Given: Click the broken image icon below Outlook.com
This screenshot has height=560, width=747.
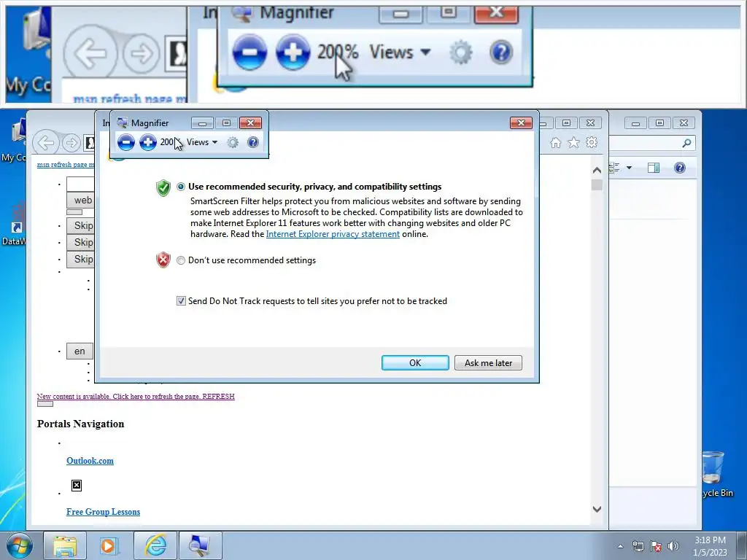Looking at the screenshot, I should pyautogui.click(x=76, y=485).
